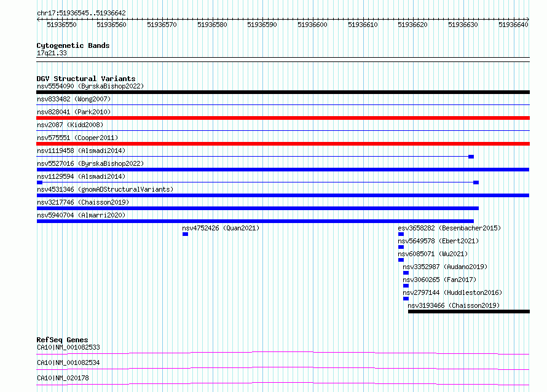Viewport: 547px width, 392px height.
Task: Click the end block of nsv1119458 (Alsmadi2014)
Action: (x=471, y=157)
